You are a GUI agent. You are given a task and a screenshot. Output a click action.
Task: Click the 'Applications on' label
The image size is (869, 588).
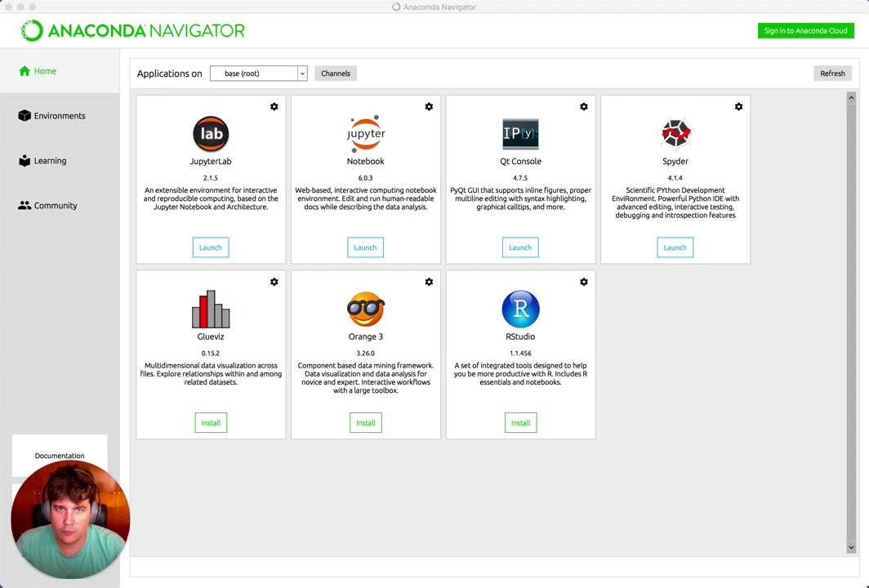(170, 73)
